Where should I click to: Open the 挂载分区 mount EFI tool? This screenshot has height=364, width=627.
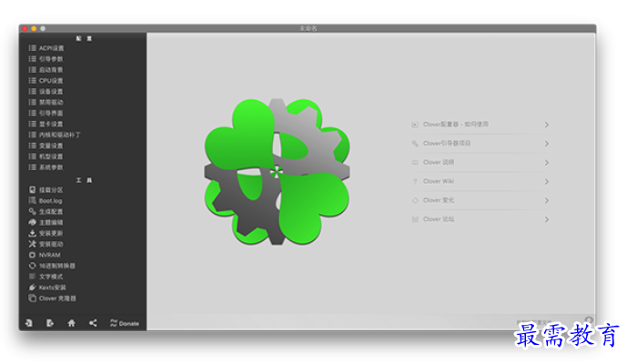point(46,189)
